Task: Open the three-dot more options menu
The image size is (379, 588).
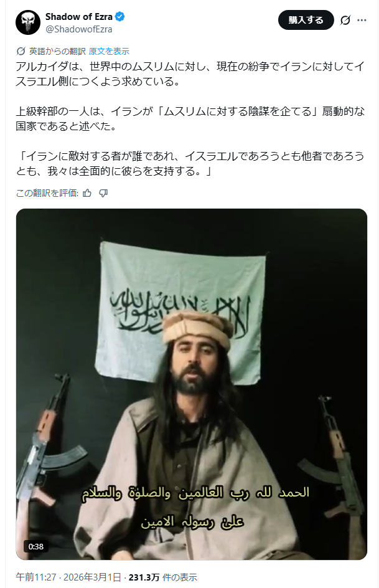Action: [362, 21]
